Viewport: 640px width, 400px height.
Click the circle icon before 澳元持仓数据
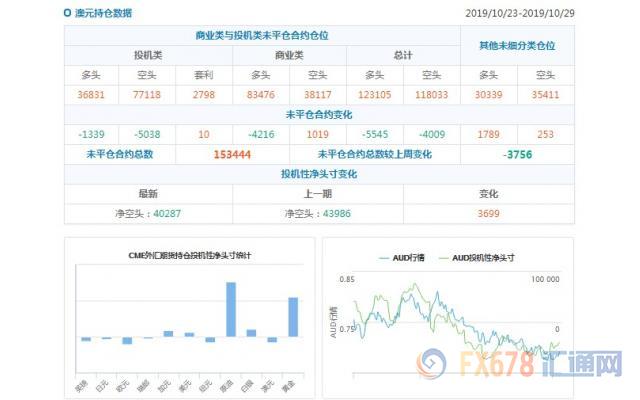(67, 13)
